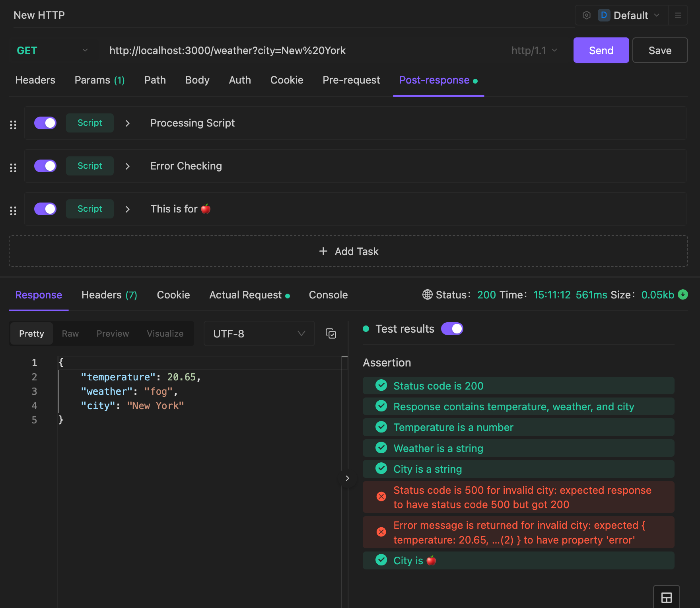Open the Console tab
Viewport: 700px width, 608px height.
tap(329, 295)
